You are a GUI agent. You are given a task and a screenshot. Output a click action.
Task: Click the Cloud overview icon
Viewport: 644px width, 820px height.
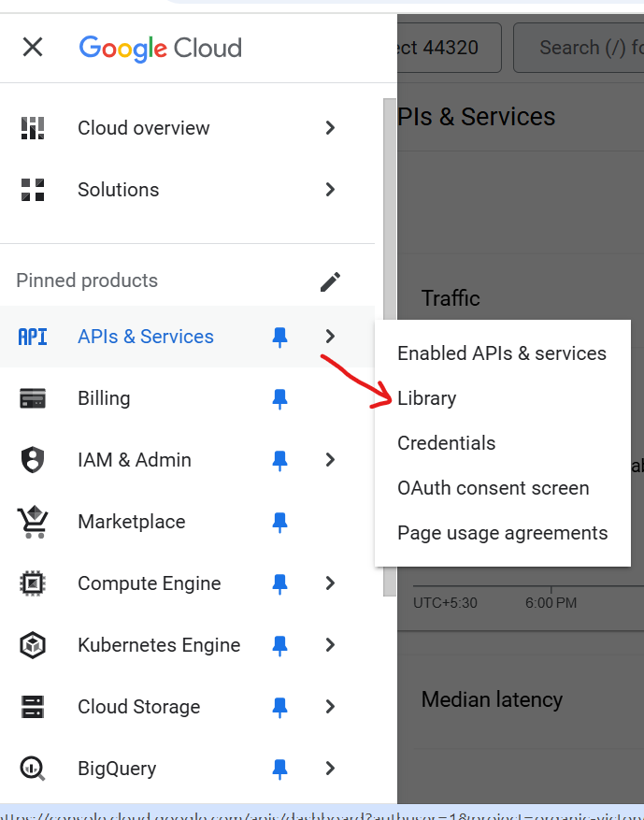[x=33, y=128]
